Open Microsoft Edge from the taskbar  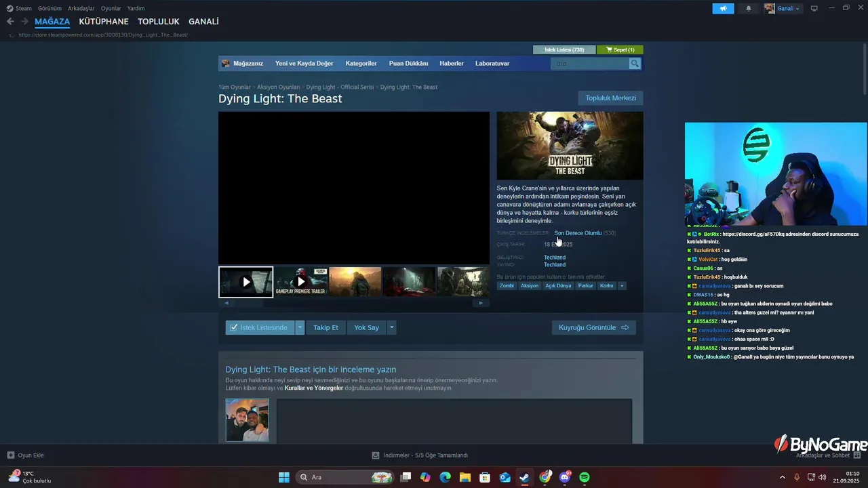tap(445, 477)
